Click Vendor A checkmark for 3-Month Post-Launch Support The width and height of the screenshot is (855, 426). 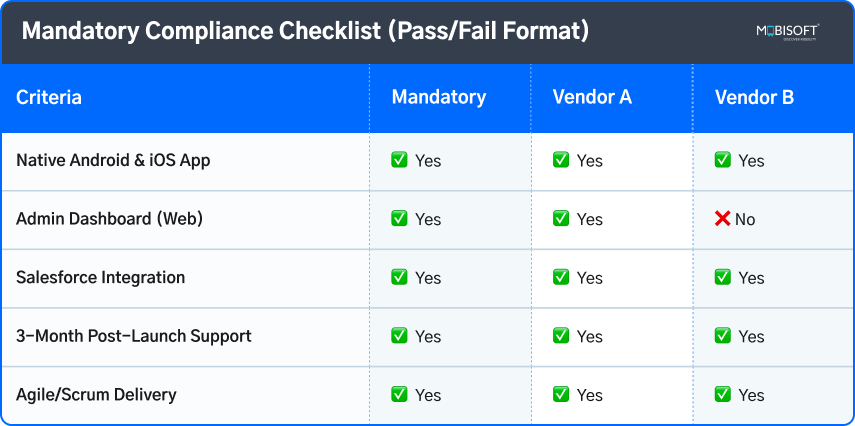coord(561,336)
